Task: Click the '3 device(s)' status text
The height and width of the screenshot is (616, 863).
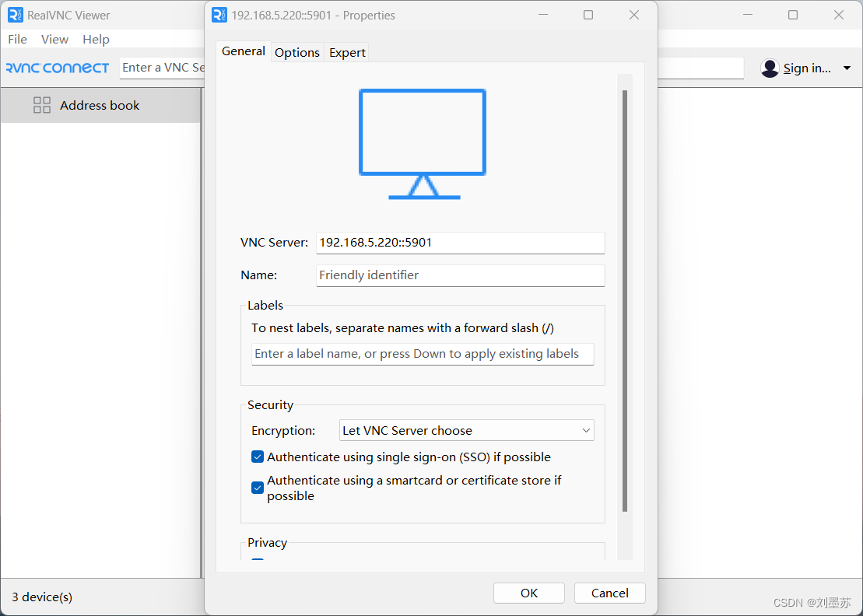Action: pos(42,597)
